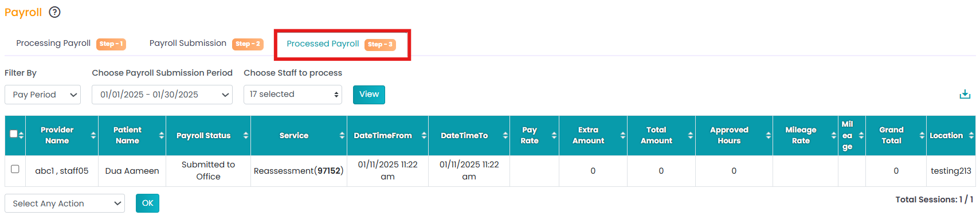The image size is (980, 219).
Task: Sort the Grand Total column
Action: click(x=922, y=135)
